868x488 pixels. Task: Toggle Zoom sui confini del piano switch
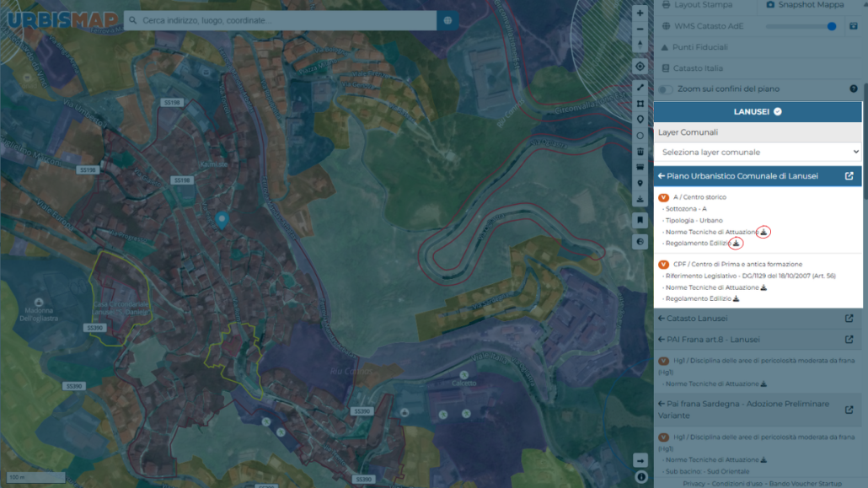[666, 89]
